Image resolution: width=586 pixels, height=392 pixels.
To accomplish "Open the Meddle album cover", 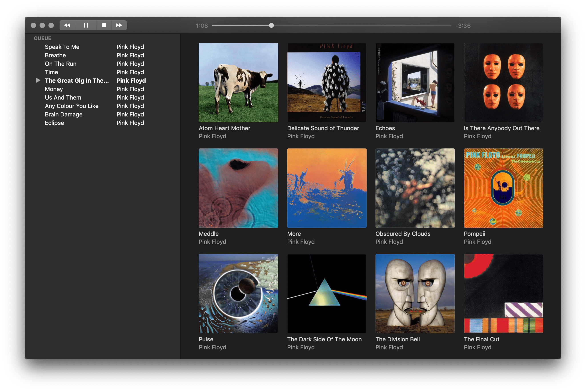I will pyautogui.click(x=238, y=188).
